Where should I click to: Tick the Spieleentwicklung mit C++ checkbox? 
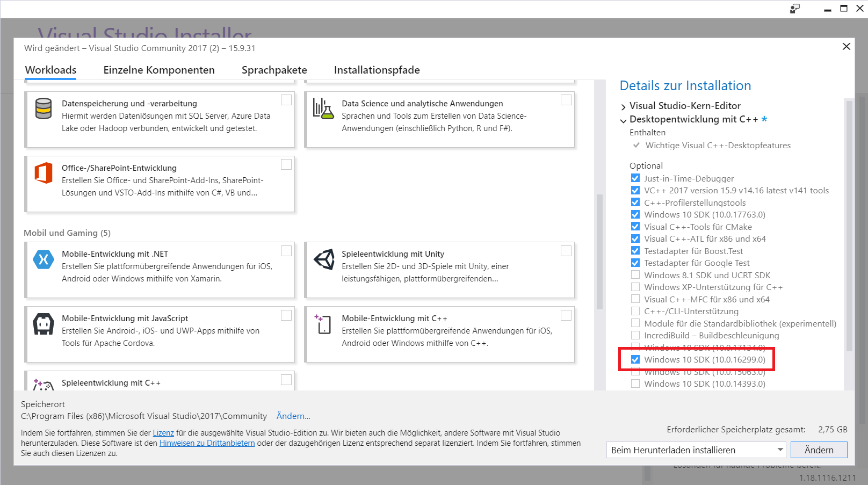pos(286,380)
